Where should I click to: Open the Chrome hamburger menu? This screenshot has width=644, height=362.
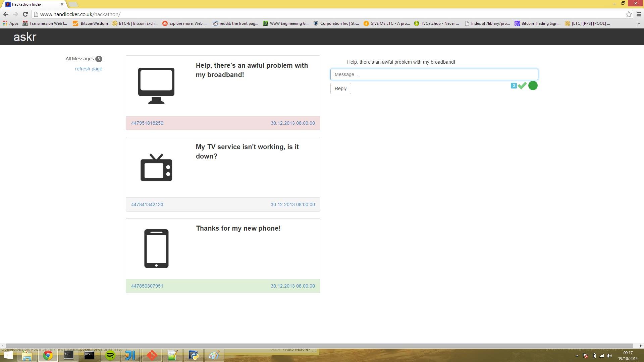(x=639, y=14)
